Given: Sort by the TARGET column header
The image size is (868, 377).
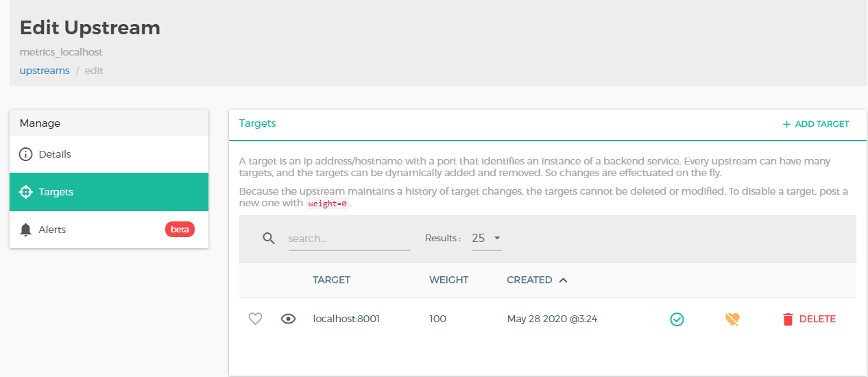Looking at the screenshot, I should click(x=332, y=280).
